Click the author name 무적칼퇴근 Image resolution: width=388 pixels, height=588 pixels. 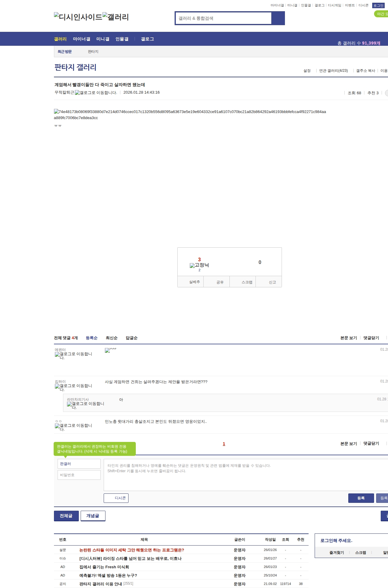point(64,92)
